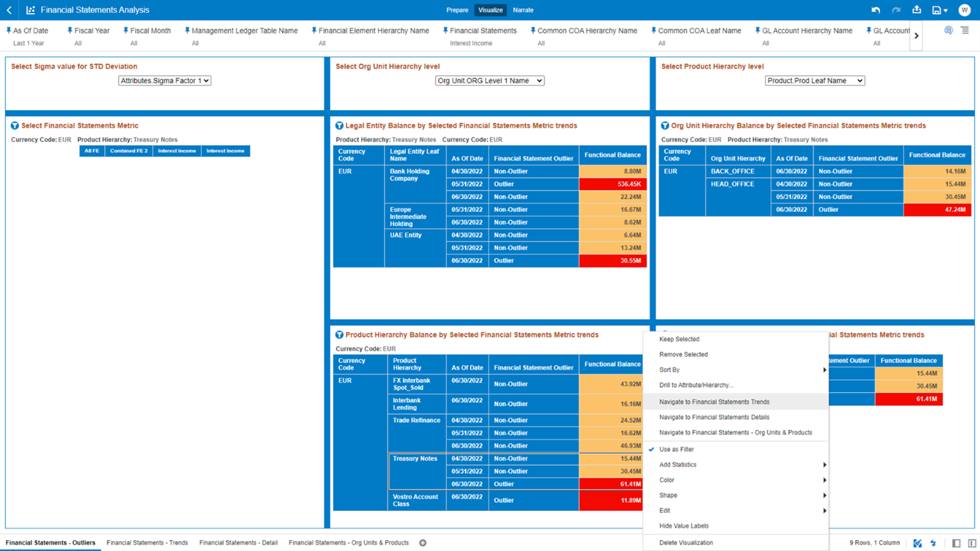This screenshot has width=980, height=551.
Task: Click the funnel icon on Legal Entity Balance
Action: tap(339, 125)
